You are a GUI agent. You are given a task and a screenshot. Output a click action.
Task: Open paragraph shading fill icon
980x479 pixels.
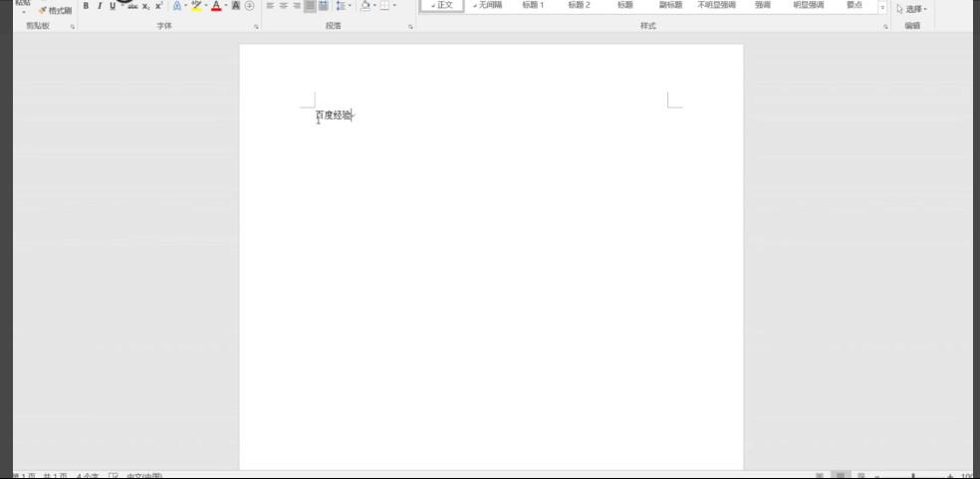click(x=365, y=6)
